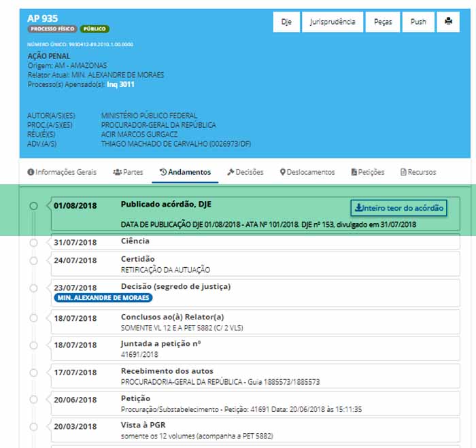Open the Inq 3011 attached process link
The image size is (476, 448).
click(x=120, y=84)
